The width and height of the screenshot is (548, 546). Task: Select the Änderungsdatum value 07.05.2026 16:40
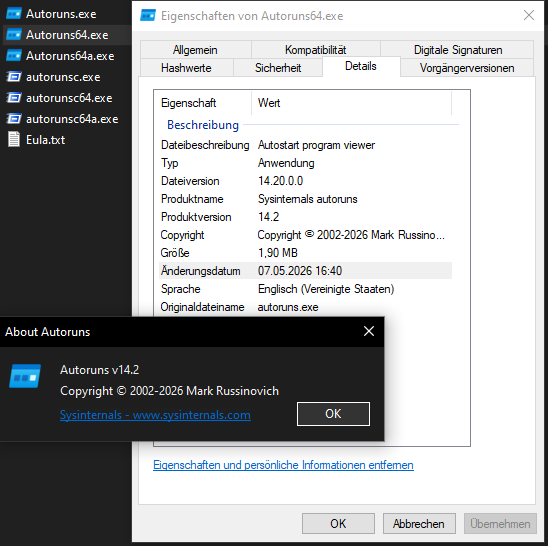click(x=300, y=271)
